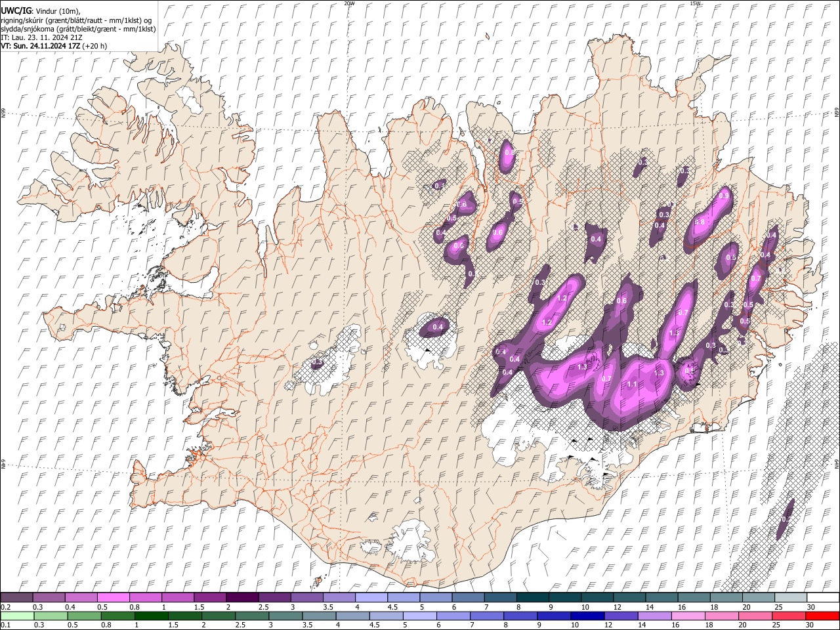Click the pale grey swatch labeled 25 in the top row
The height and width of the screenshot is (630, 840).
coord(791,598)
